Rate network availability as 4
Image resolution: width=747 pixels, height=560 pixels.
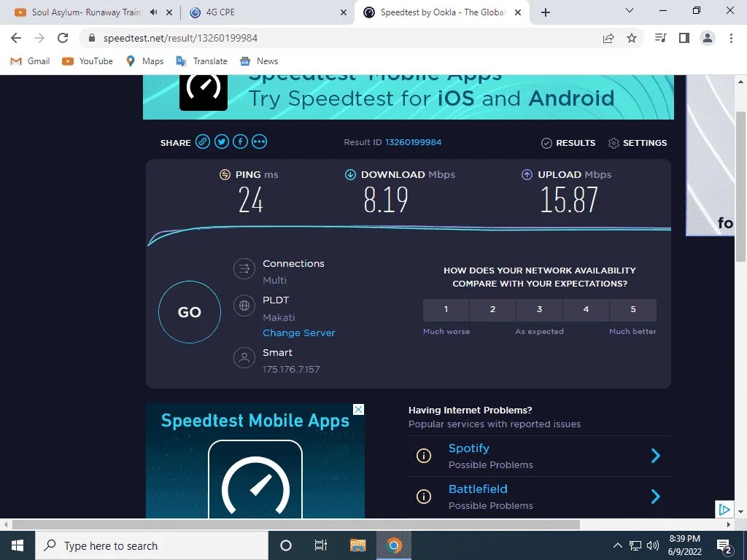point(586,310)
